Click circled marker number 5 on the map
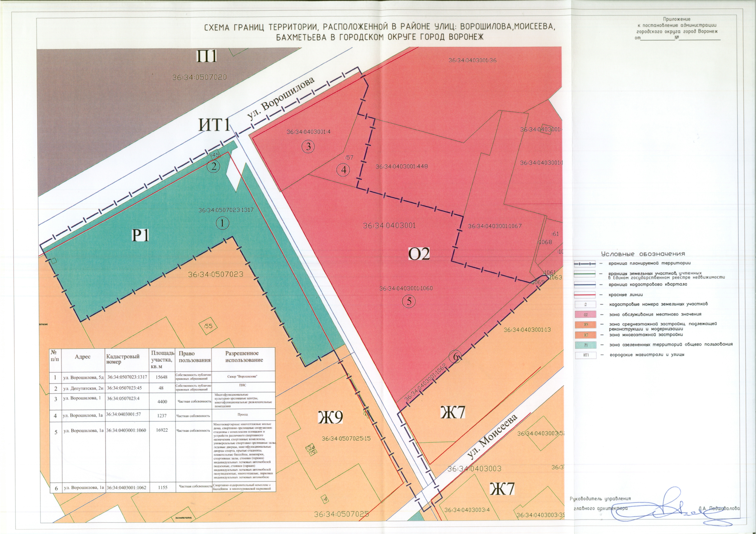This screenshot has width=756, height=534. click(x=409, y=301)
